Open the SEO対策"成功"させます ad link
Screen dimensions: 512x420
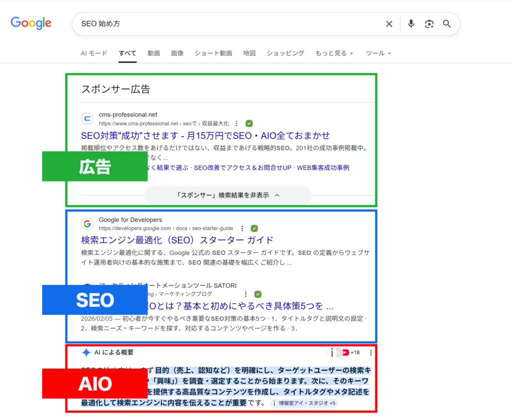205,135
